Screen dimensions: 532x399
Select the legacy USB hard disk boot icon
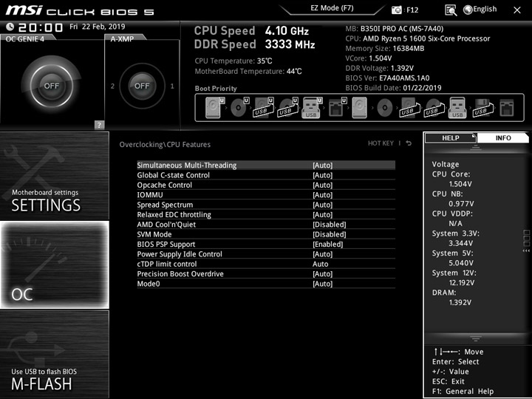point(409,108)
